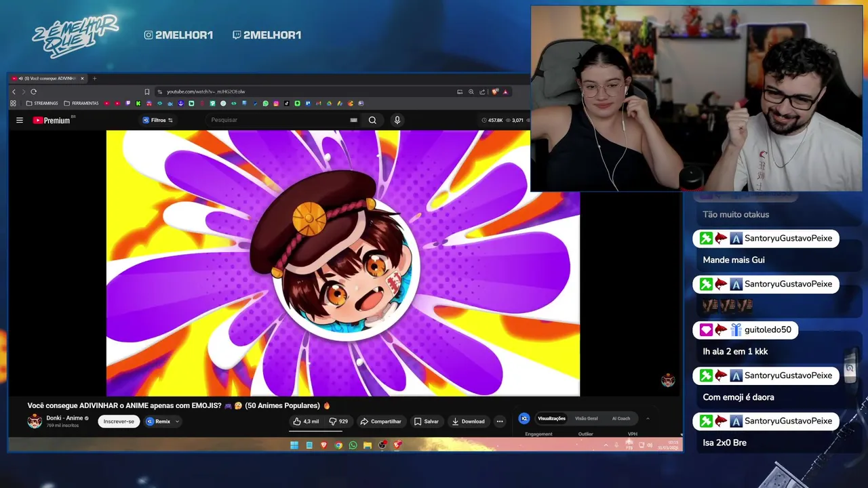Viewport: 868px width, 488px height.
Task: Expand the Remix dropdown chevron
Action: pos(177,422)
